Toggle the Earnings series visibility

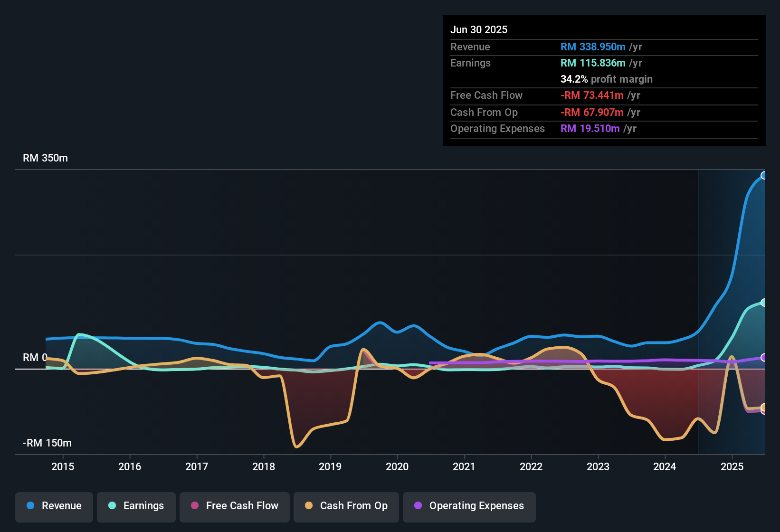click(x=136, y=506)
